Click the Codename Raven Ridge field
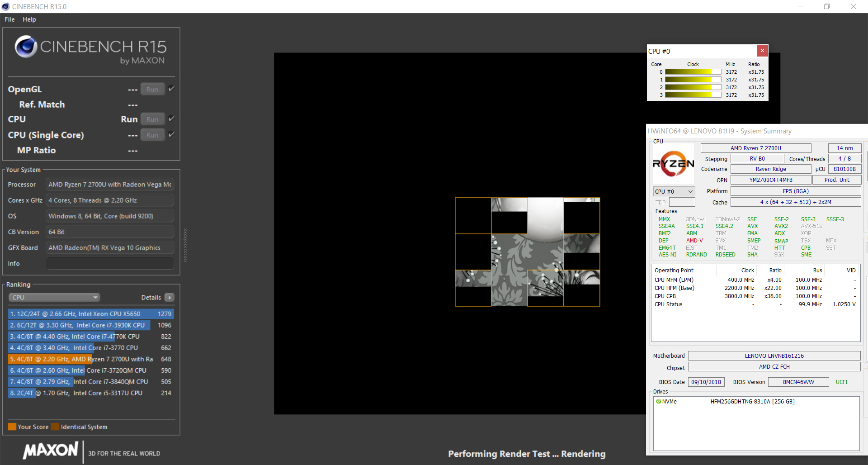 pyautogui.click(x=771, y=169)
